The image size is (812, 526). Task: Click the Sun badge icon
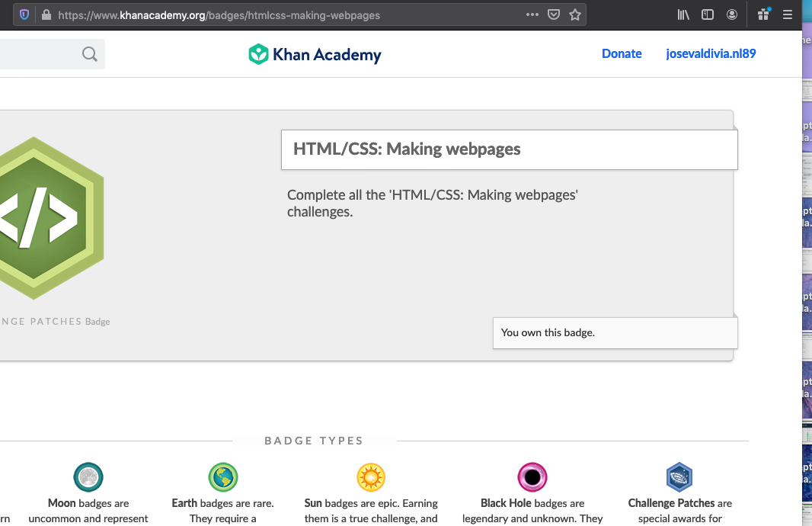point(371,476)
